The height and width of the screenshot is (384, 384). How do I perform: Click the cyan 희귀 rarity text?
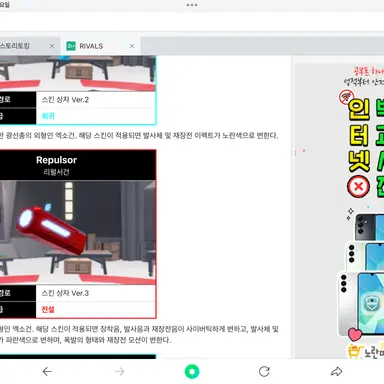click(x=48, y=116)
